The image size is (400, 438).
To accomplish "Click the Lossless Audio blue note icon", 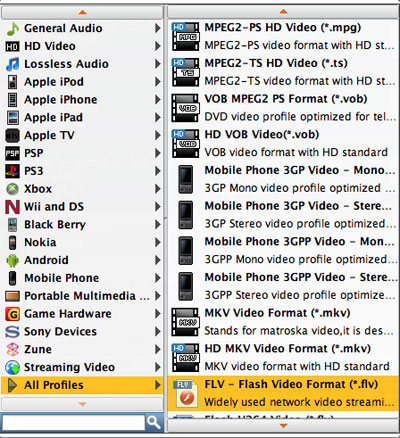I will pyautogui.click(x=12, y=64).
